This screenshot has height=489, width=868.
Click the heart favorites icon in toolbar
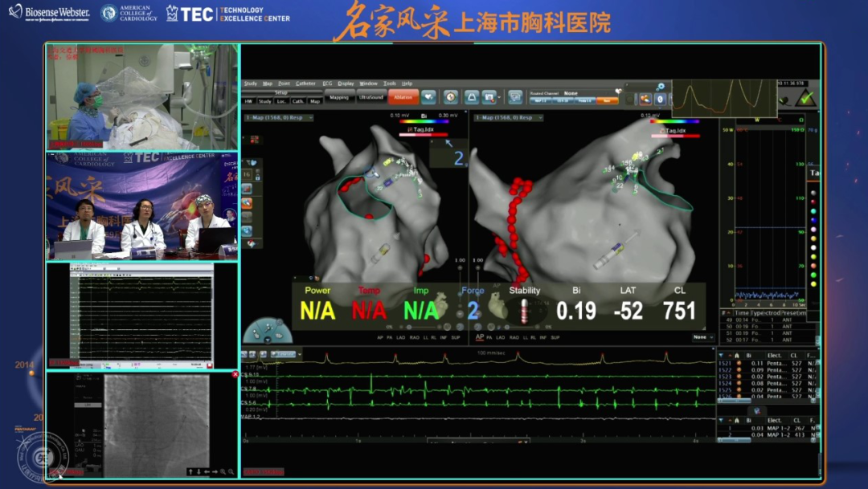click(x=428, y=97)
